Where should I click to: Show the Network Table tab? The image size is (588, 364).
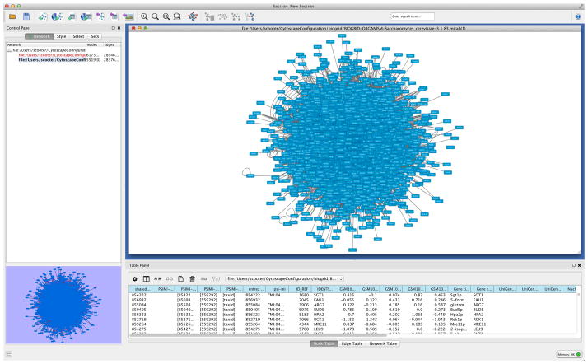tap(383, 343)
